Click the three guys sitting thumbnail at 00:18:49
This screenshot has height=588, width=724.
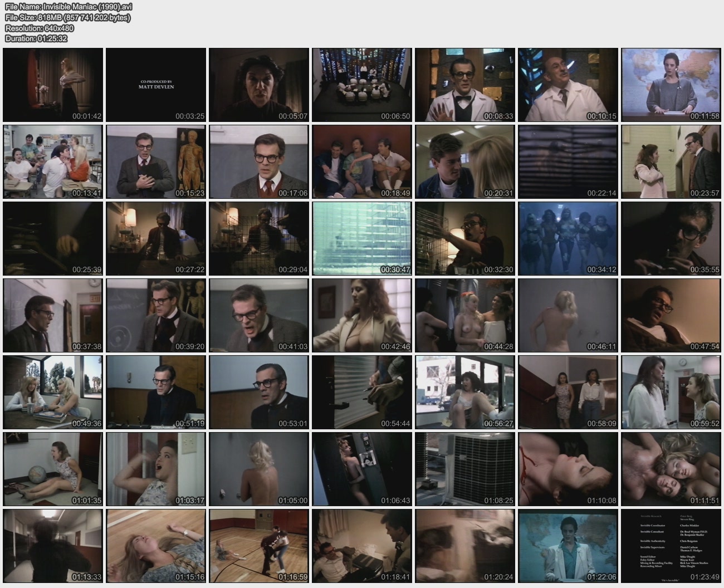pos(362,161)
